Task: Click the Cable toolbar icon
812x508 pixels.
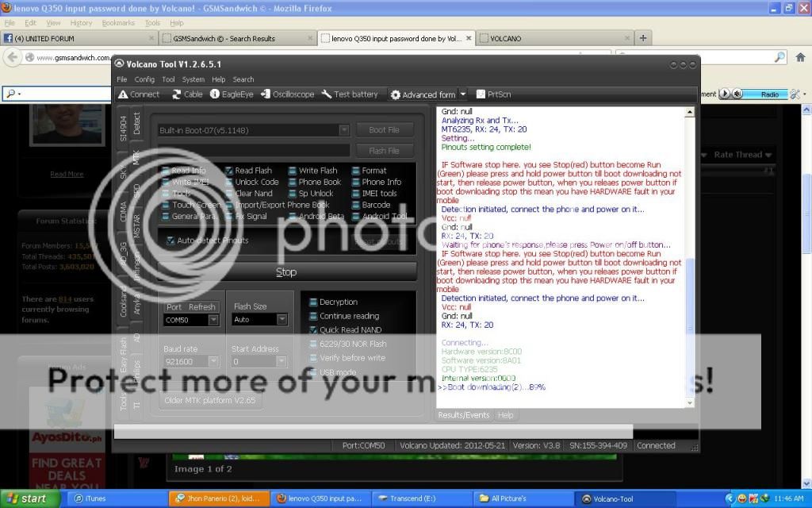Action: point(177,94)
